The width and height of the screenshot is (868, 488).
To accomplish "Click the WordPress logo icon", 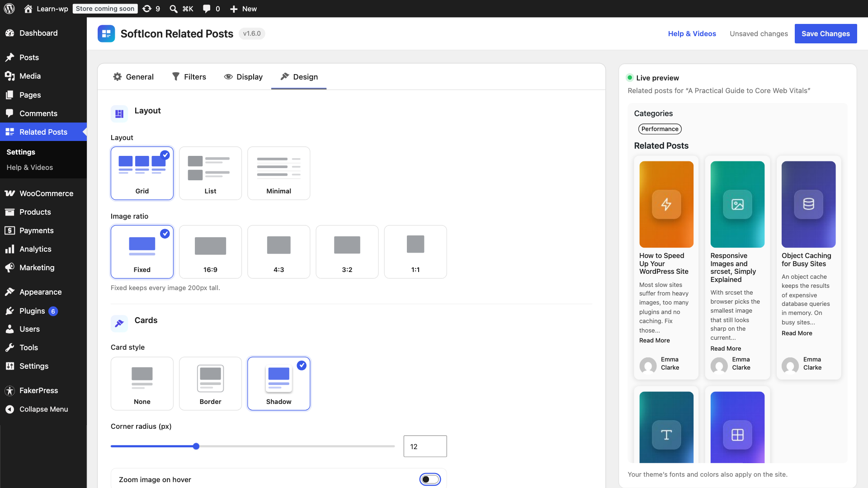I will (9, 9).
